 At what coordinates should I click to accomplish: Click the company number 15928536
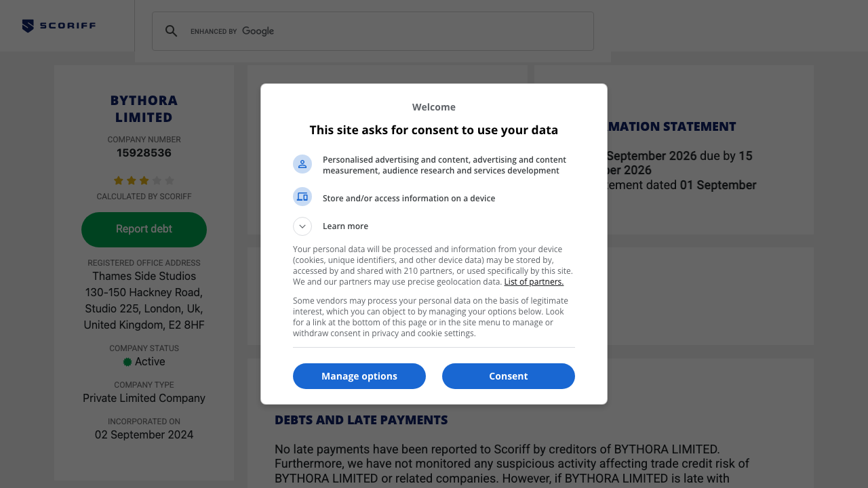click(x=144, y=152)
